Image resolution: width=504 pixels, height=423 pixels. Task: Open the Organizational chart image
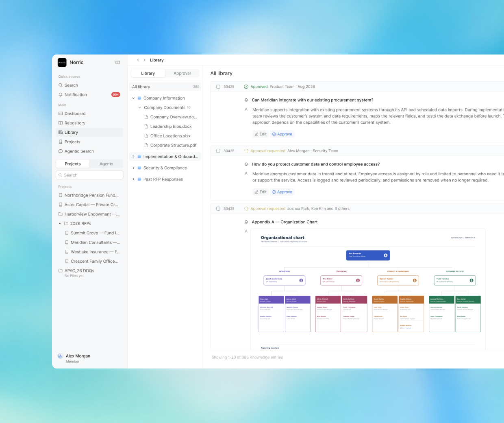pyautogui.click(x=368, y=289)
